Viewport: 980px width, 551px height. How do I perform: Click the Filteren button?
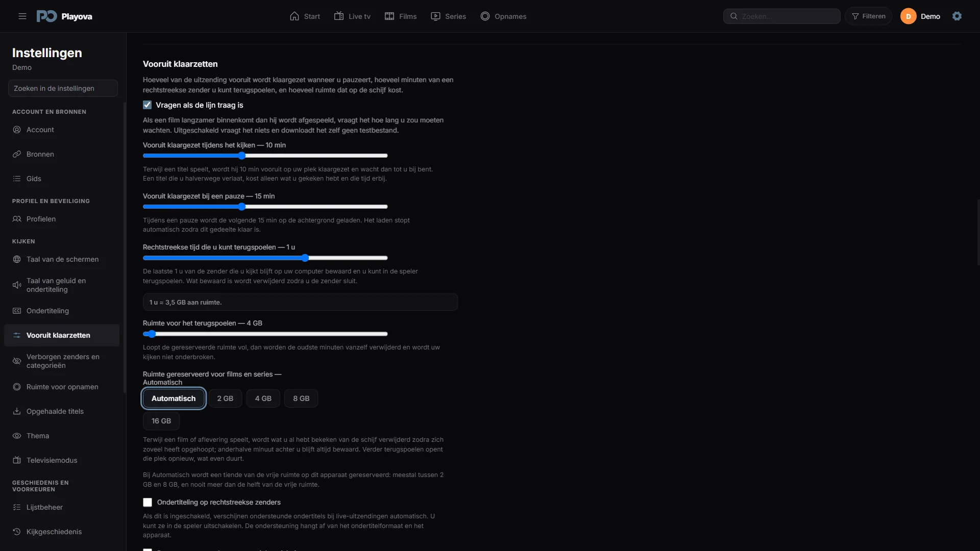868,16
